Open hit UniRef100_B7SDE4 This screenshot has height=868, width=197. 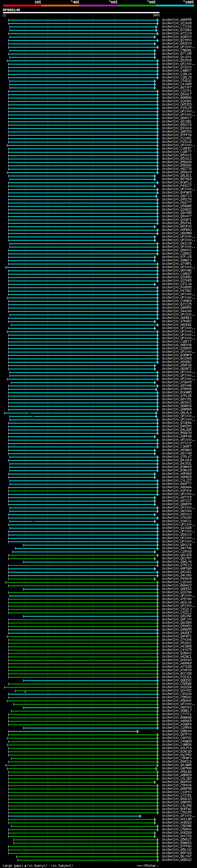click(177, 30)
